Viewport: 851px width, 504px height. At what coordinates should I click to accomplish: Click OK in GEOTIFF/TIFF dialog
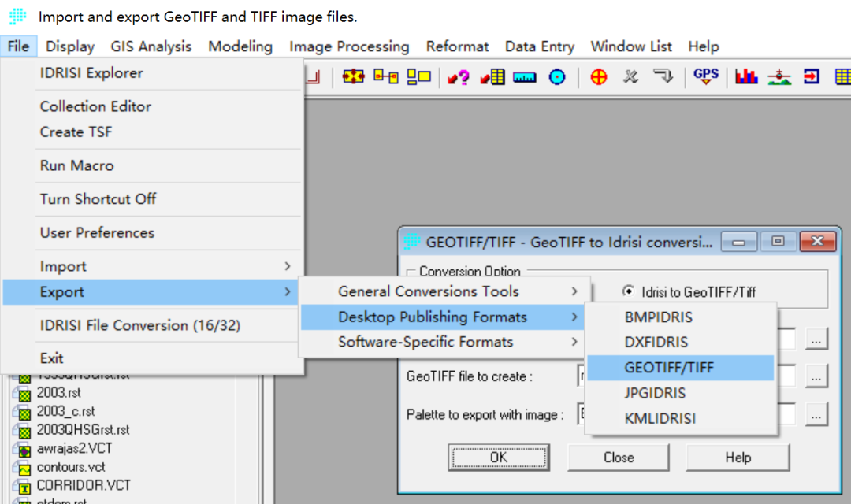pos(499,458)
